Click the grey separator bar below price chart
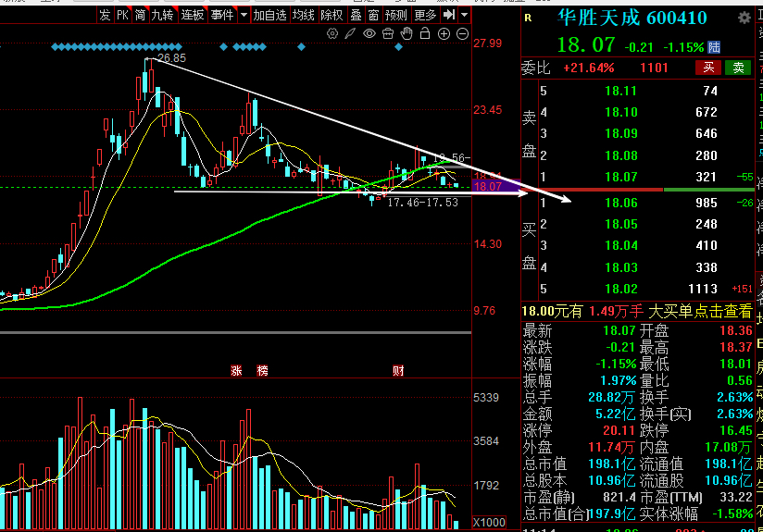 235,333
